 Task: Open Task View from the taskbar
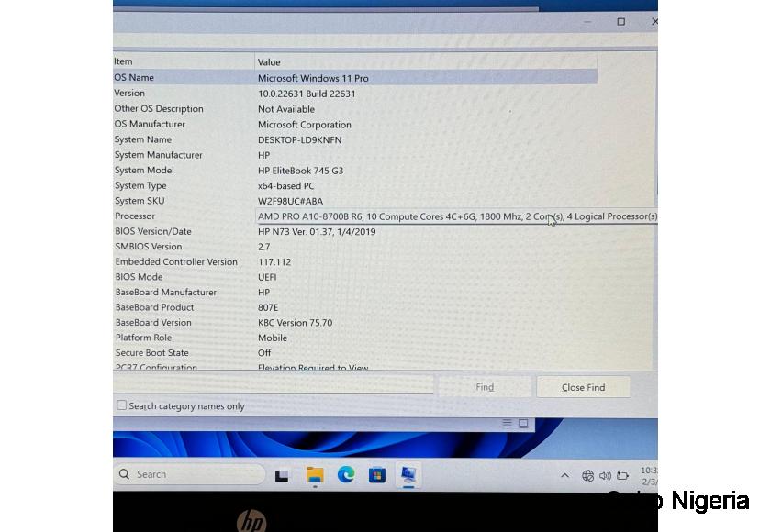pyautogui.click(x=282, y=475)
